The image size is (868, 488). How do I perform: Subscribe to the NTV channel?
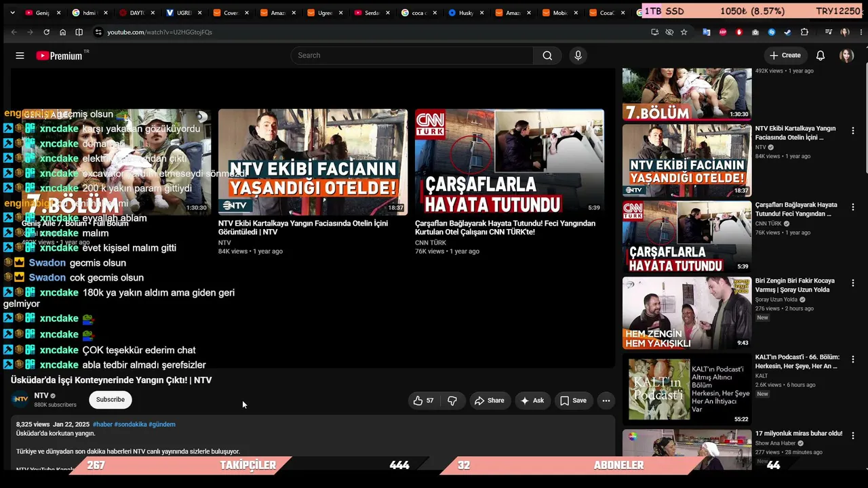click(x=111, y=400)
